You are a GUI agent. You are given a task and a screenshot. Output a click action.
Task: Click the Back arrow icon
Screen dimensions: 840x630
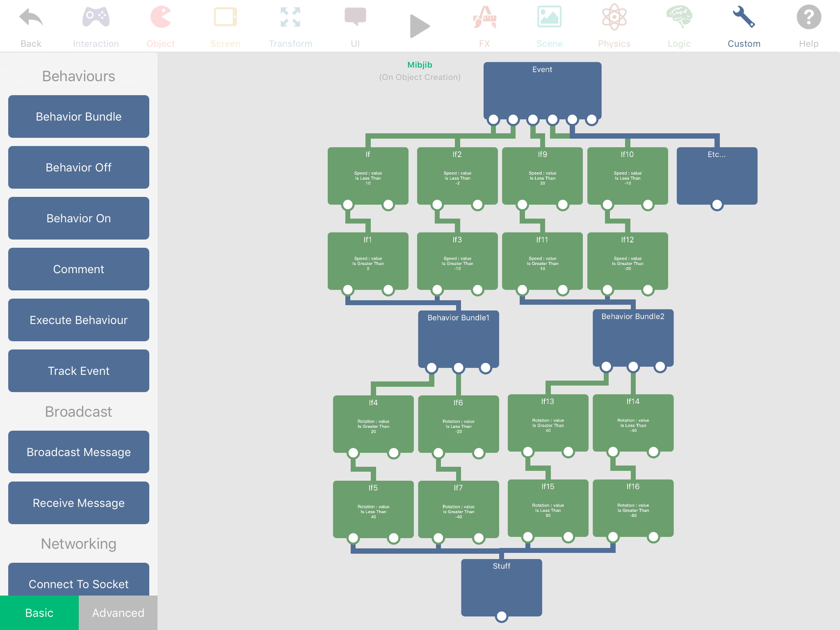point(31,18)
